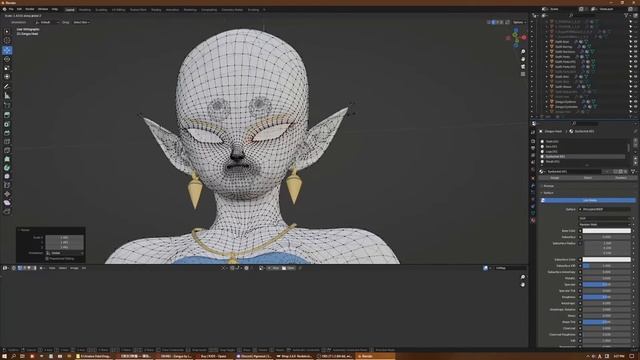Switch to the Modeling workspace tab
Screen dimensions: 640x360
click(85, 9)
